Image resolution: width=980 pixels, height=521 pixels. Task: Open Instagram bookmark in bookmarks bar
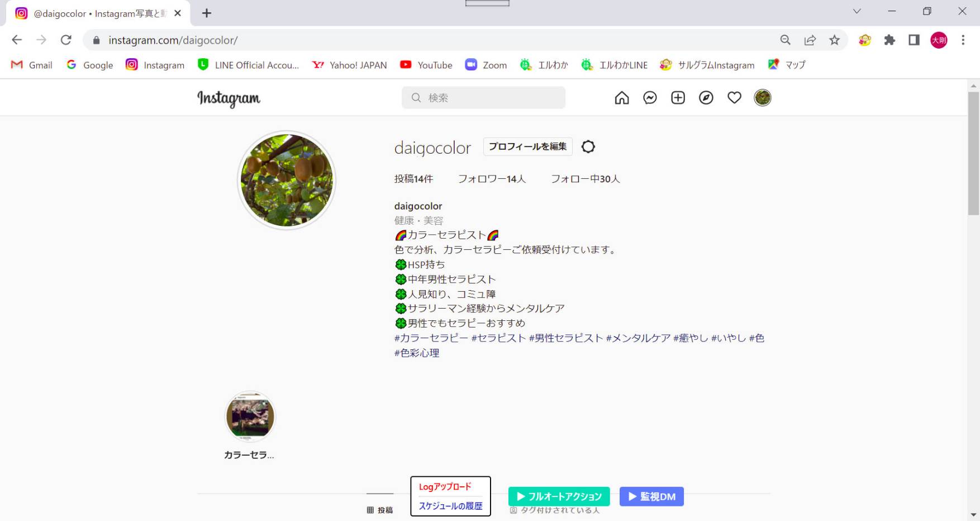point(155,65)
